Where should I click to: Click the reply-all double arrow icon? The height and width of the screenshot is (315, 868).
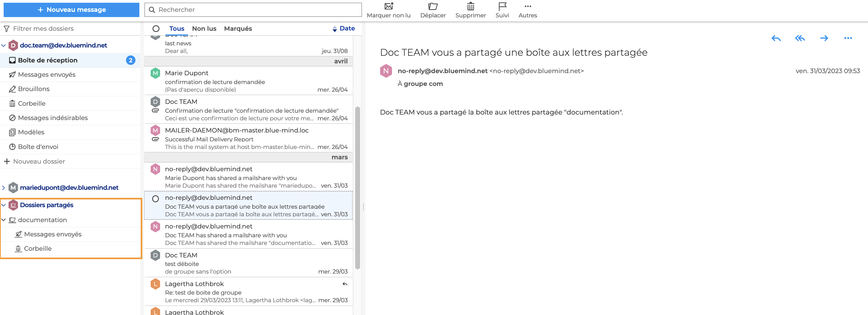[800, 38]
